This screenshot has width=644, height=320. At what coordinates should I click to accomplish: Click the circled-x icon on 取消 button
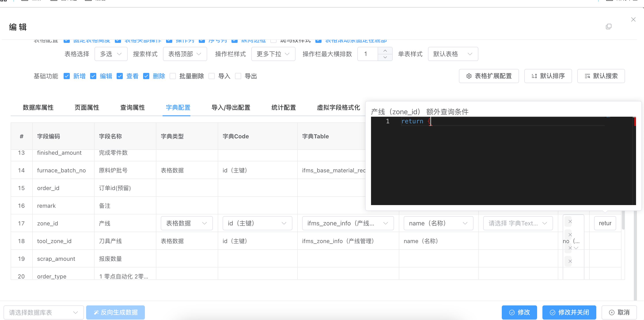612,312
